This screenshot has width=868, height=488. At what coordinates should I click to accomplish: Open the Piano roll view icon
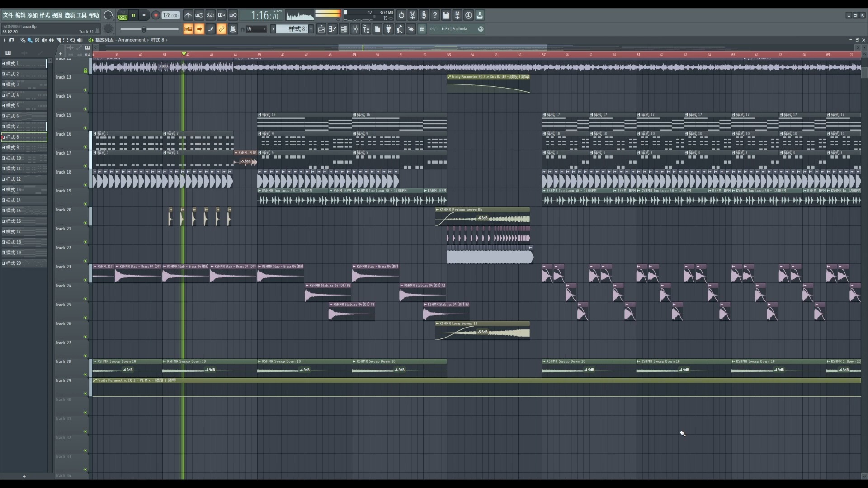pyautogui.click(x=332, y=29)
